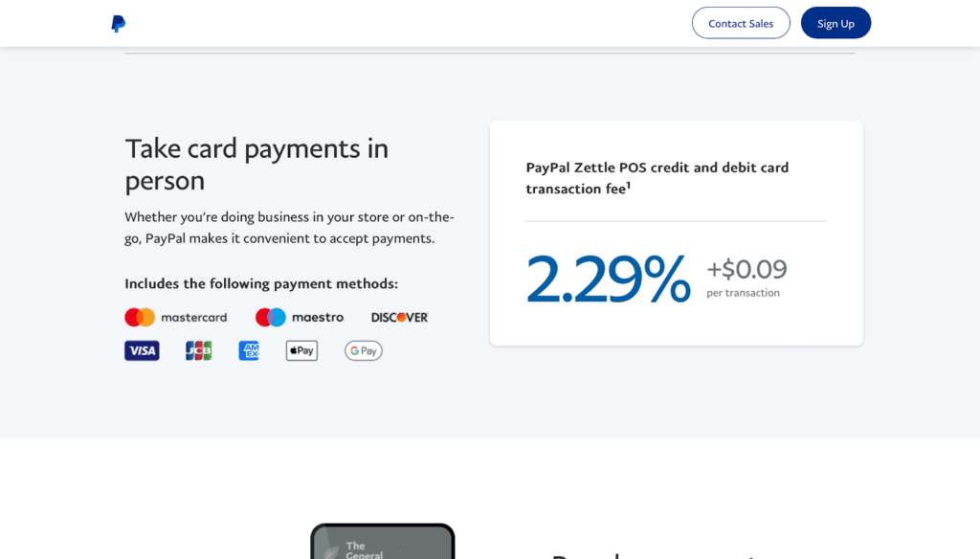Viewport: 980px width, 559px height.
Task: Click the PayPal logo in header
Action: tap(118, 24)
